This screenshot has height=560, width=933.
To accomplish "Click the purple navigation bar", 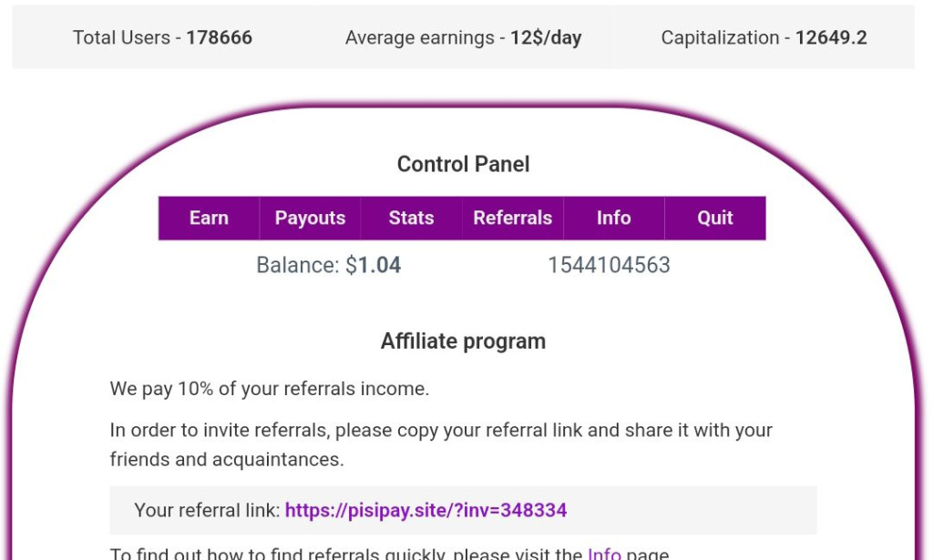I will (x=463, y=218).
